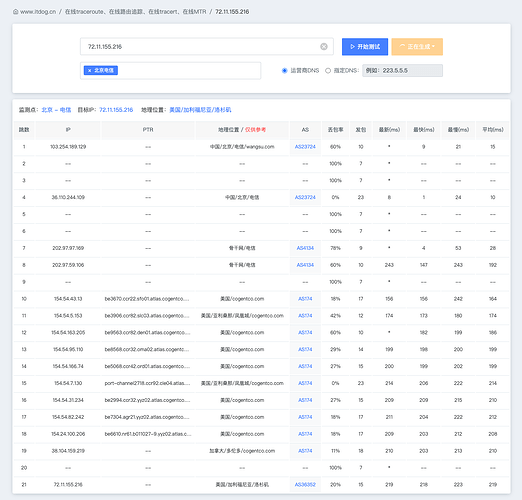Image resolution: width=522 pixels, height=500 pixels.
Task: Focus the custom DNS input field
Action: [402, 70]
